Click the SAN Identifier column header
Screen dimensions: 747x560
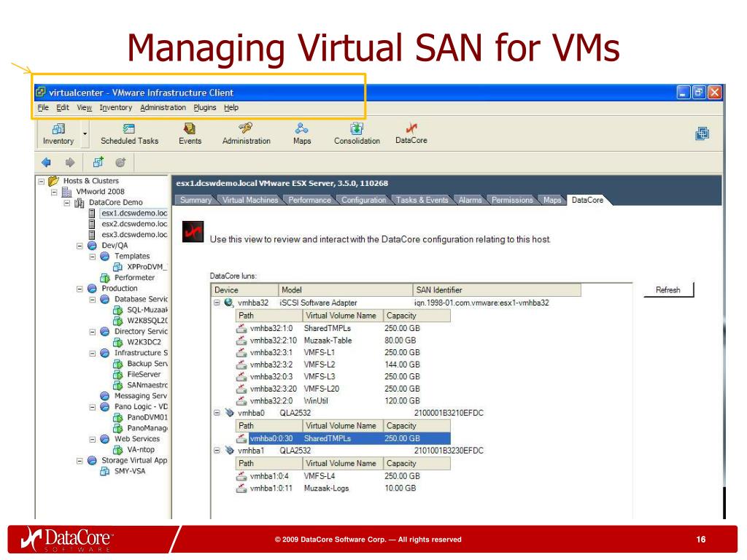[496, 290]
